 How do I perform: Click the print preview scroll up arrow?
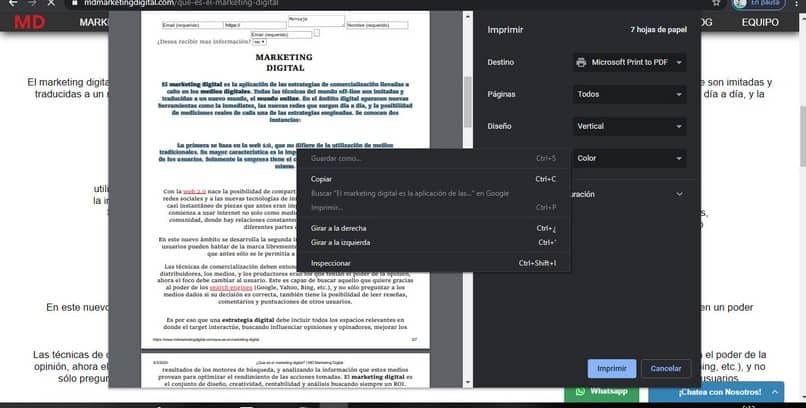pos(467,16)
